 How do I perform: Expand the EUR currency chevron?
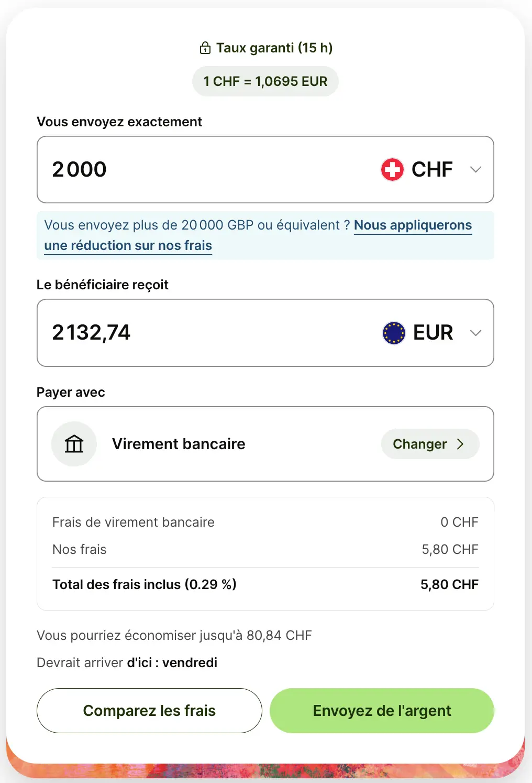475,333
